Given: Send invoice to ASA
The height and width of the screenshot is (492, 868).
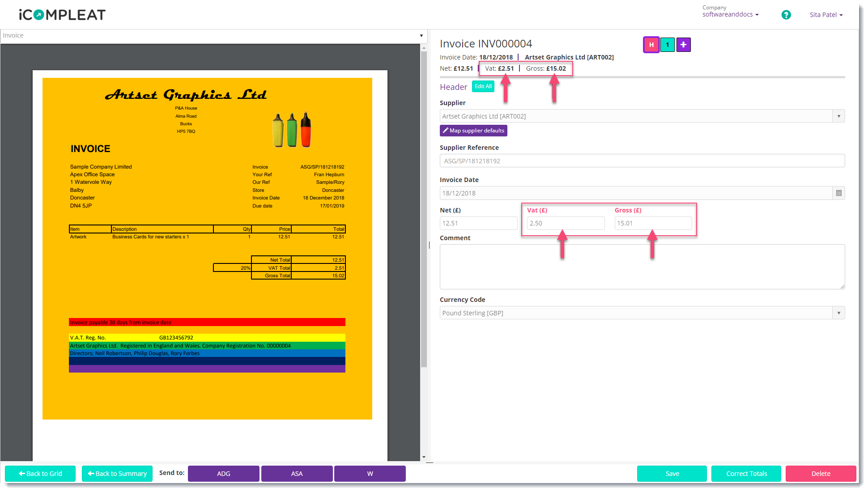Looking at the screenshot, I should (297, 474).
